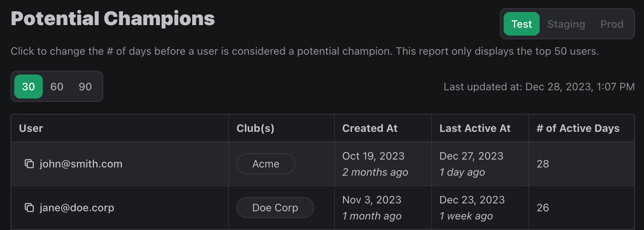644x230 pixels.
Task: Open the Doe Corp club badge
Action: tap(275, 208)
